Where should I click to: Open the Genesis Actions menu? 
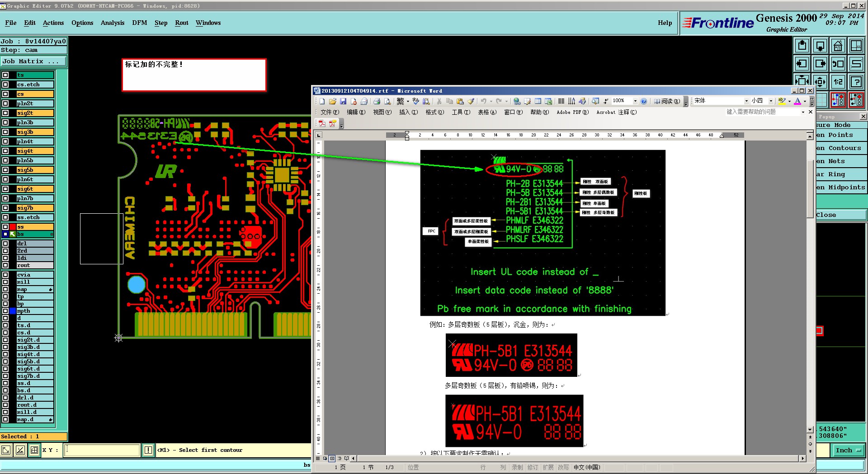(53, 23)
